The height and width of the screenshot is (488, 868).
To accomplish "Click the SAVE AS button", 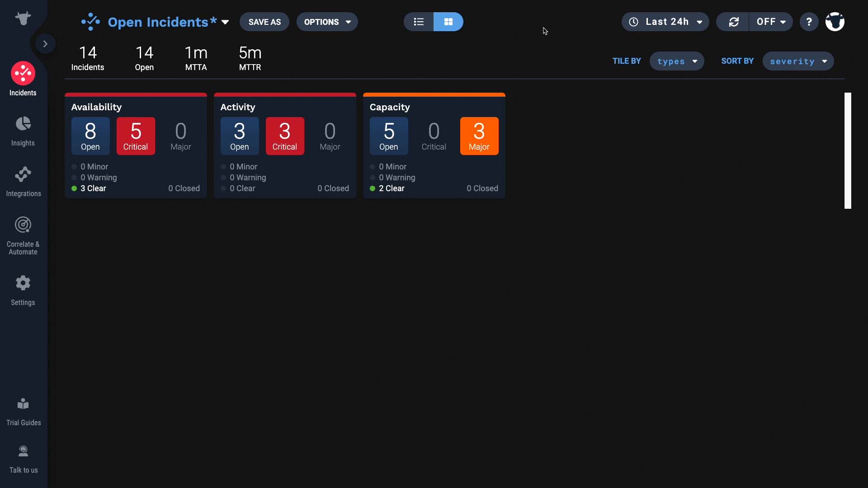I will 264,22.
